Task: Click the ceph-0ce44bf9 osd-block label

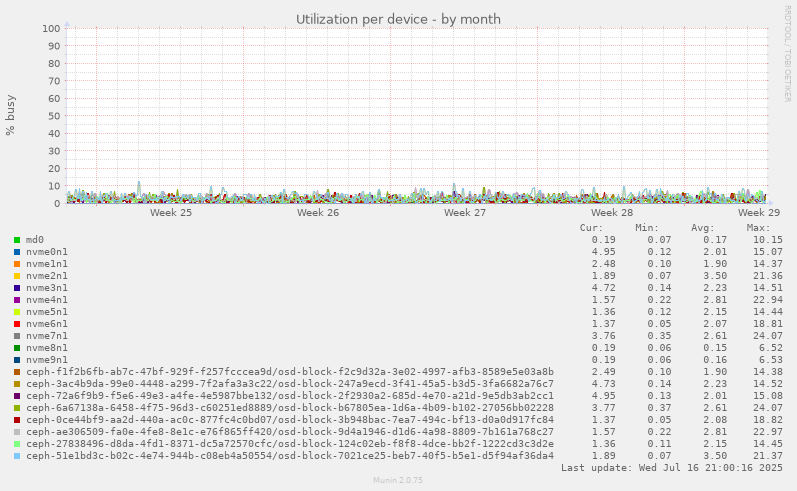Action: point(290,420)
